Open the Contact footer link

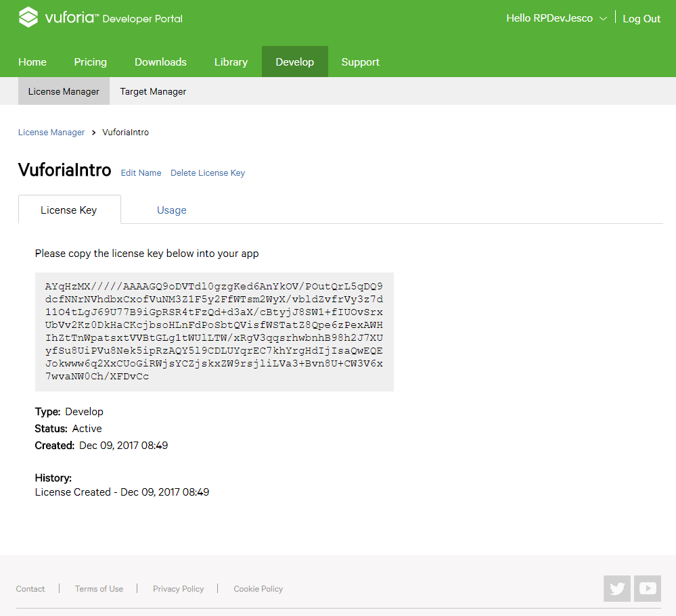pyautogui.click(x=30, y=589)
